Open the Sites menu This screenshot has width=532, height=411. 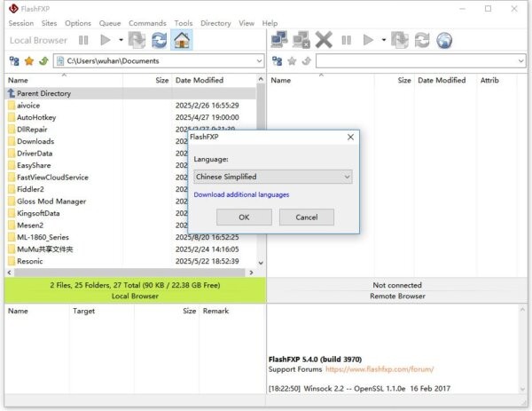(x=49, y=23)
